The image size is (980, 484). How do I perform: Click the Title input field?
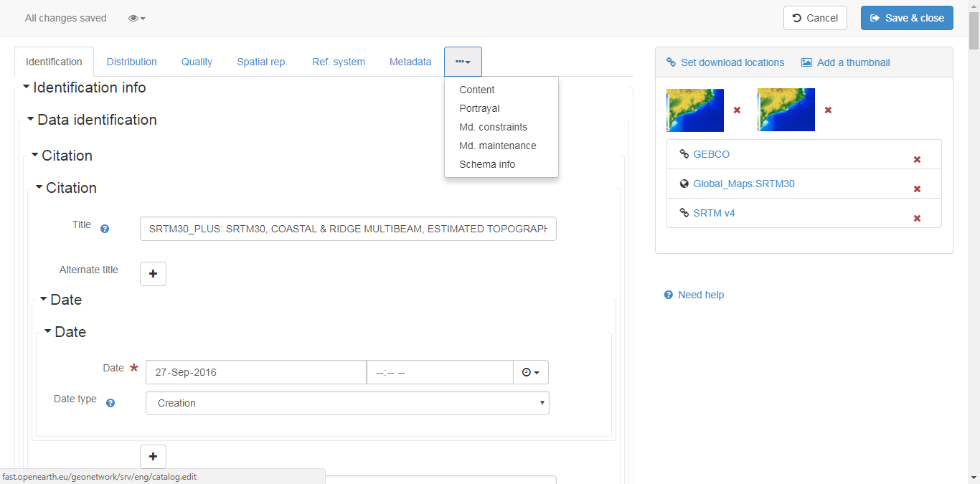(x=348, y=229)
